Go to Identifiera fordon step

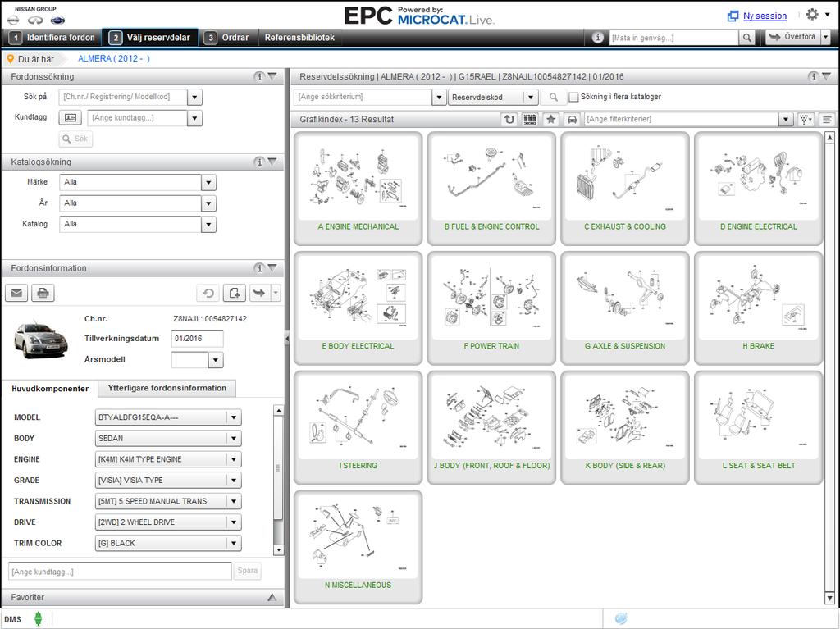(52, 38)
